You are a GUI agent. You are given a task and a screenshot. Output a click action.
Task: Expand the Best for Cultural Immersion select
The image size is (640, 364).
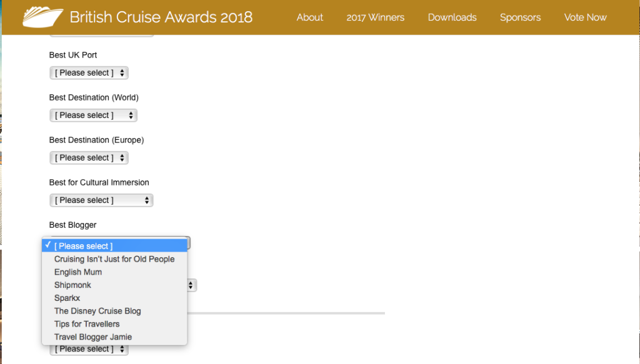pos(101,200)
